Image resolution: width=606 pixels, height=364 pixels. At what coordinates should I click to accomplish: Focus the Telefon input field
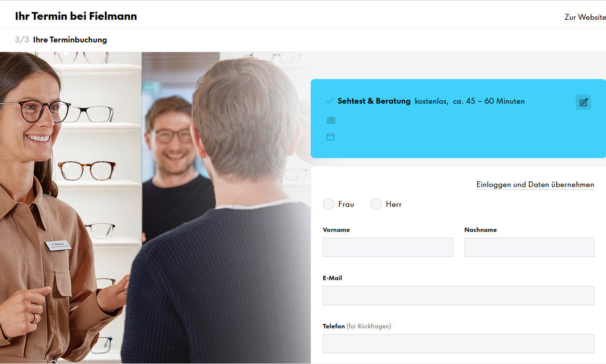(x=458, y=343)
